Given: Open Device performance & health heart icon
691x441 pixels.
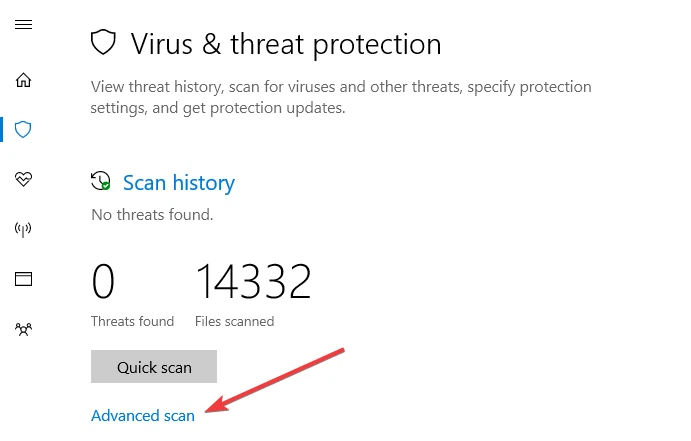Looking at the screenshot, I should point(23,179).
